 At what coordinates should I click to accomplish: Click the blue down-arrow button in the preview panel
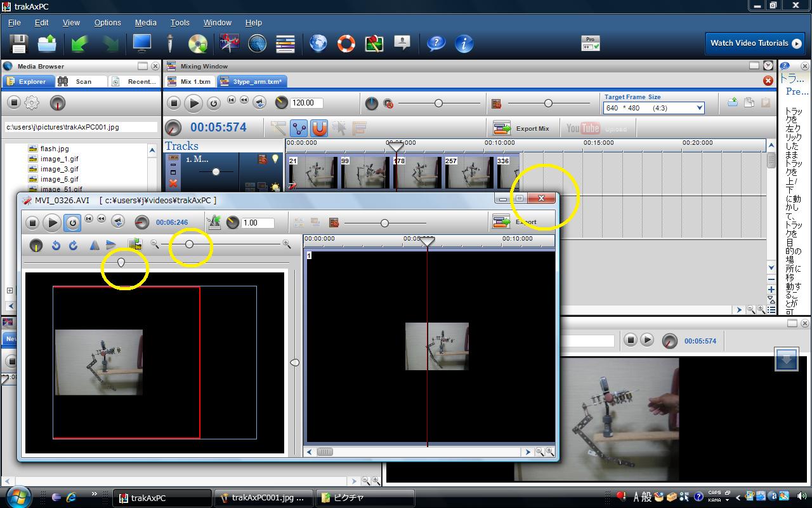pyautogui.click(x=787, y=360)
